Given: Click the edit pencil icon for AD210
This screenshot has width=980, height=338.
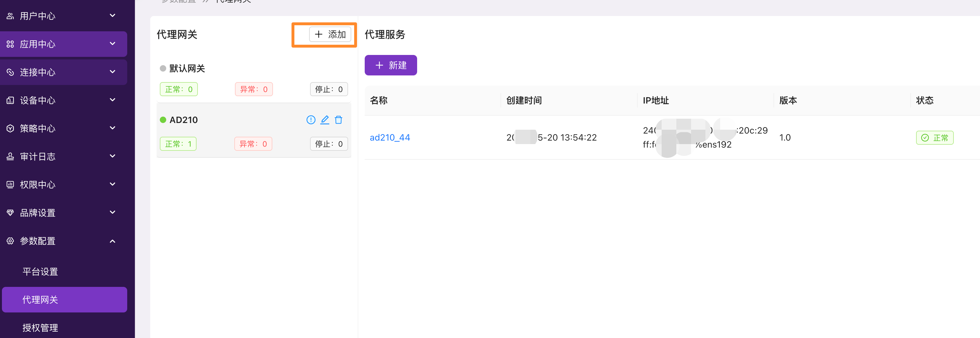Looking at the screenshot, I should 324,120.
